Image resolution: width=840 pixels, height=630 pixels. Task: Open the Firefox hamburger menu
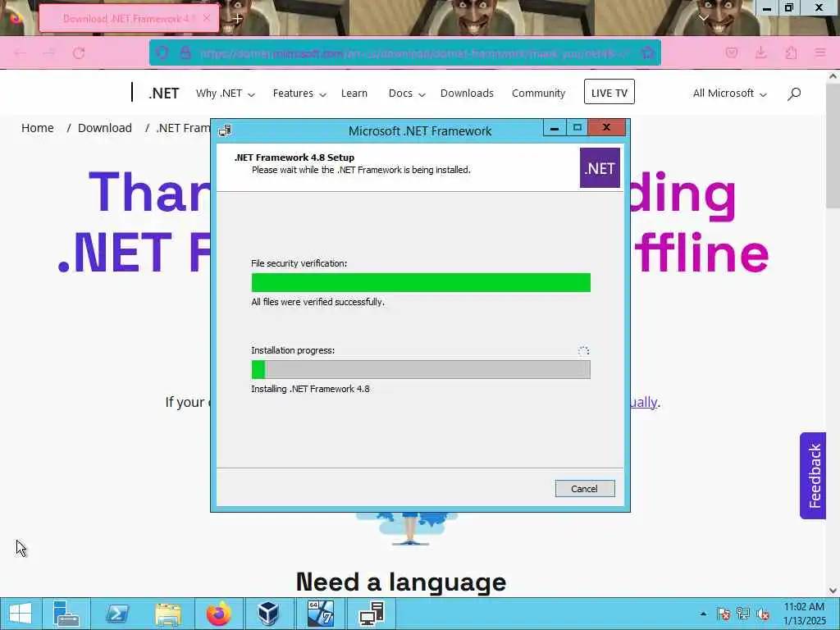tap(820, 52)
